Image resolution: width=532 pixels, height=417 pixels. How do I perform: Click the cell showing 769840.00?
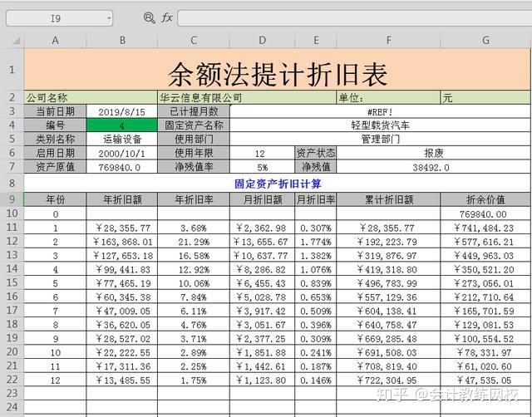(x=485, y=214)
